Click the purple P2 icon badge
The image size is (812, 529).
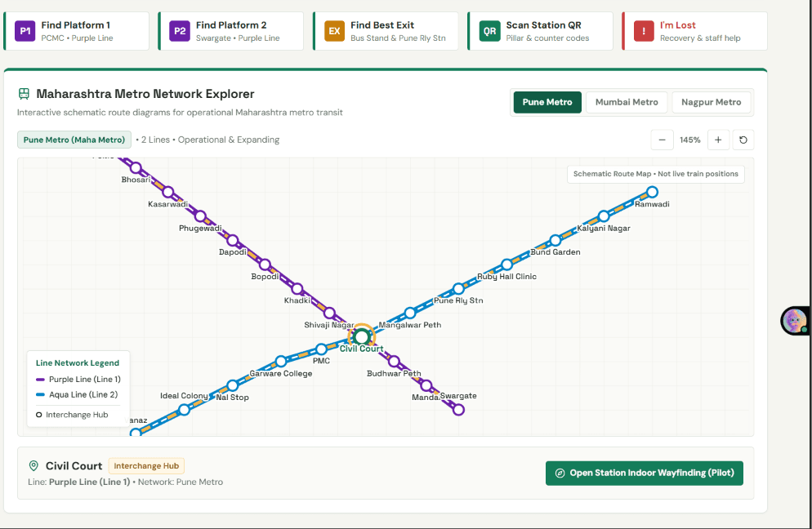point(180,31)
